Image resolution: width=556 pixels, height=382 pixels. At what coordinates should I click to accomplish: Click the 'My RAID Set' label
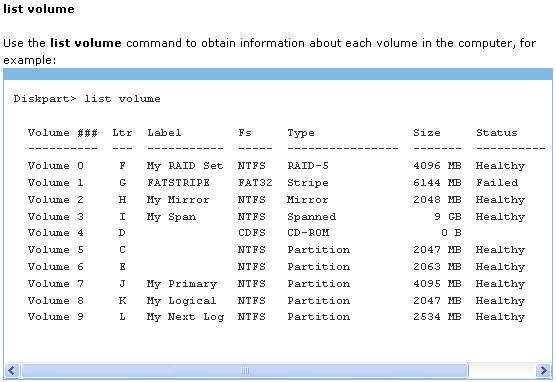(x=185, y=166)
